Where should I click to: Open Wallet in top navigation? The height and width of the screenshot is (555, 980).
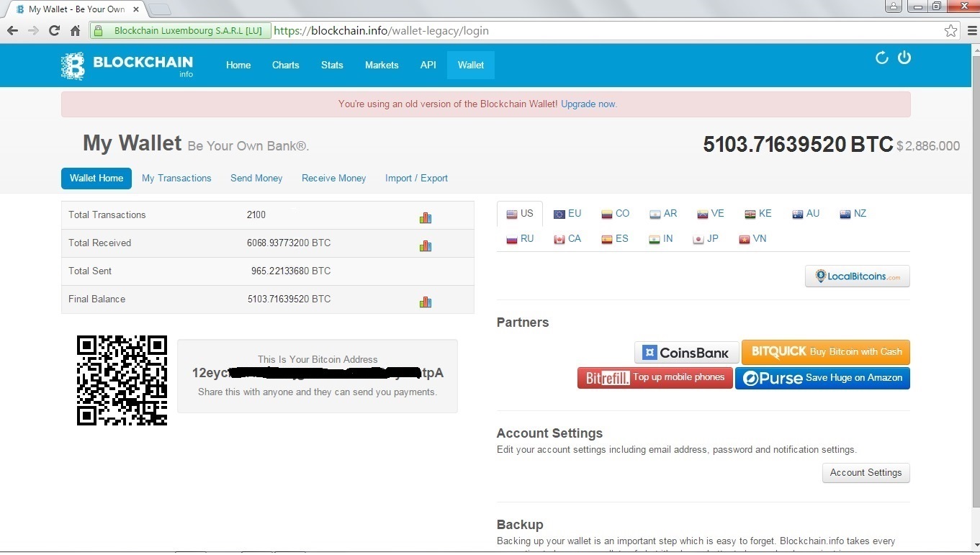(471, 65)
